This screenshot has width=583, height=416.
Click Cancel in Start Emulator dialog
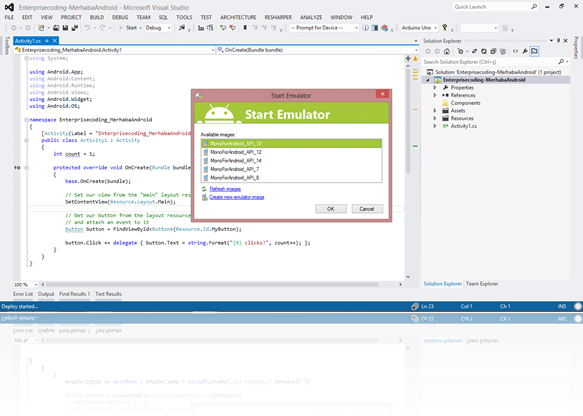[367, 209]
